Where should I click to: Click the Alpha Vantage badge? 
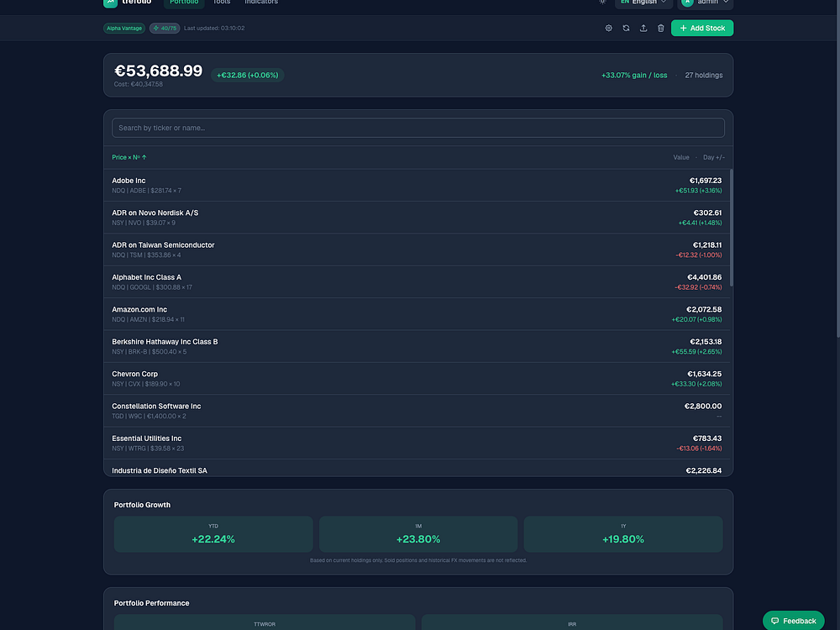coord(124,28)
